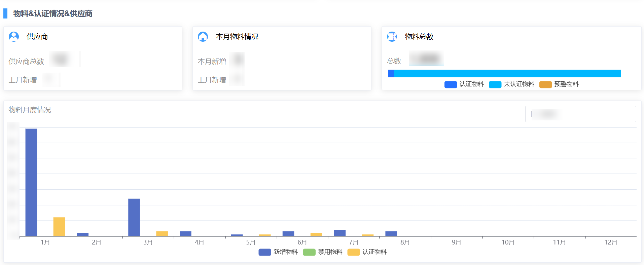Screen dimensions: 644x265
Task: Click the August 新增物料 blue bar
Action: [391, 234]
